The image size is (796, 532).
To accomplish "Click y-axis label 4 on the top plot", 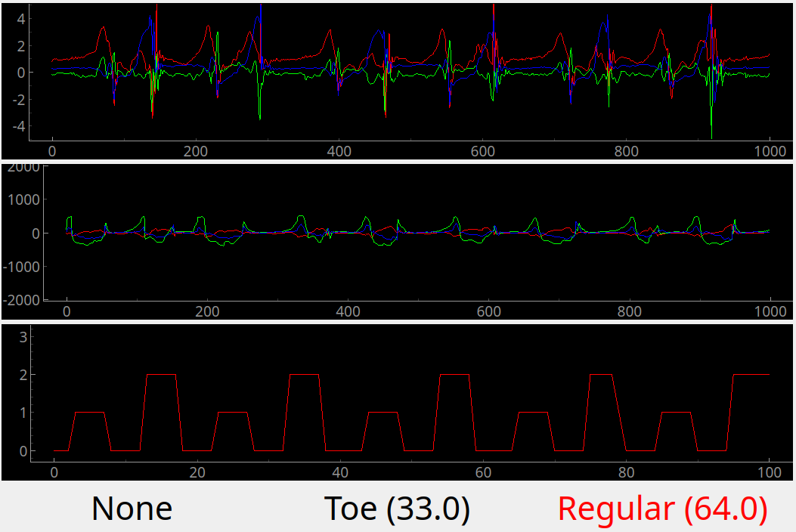I will click(21, 18).
